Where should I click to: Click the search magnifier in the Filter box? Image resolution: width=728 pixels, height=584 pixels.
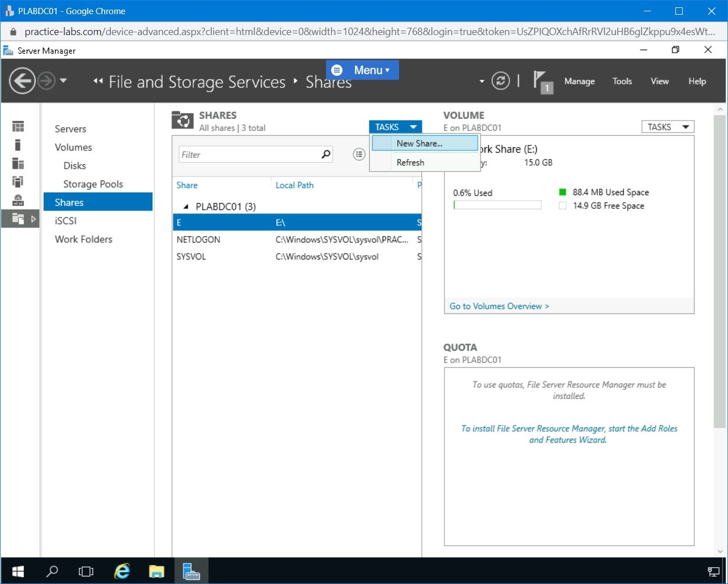point(326,154)
